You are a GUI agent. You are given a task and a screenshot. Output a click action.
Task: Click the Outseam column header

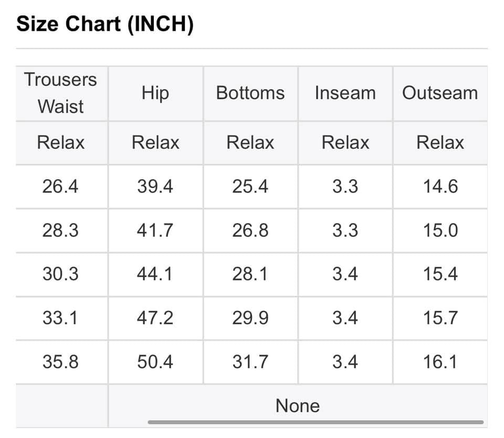pyautogui.click(x=440, y=93)
